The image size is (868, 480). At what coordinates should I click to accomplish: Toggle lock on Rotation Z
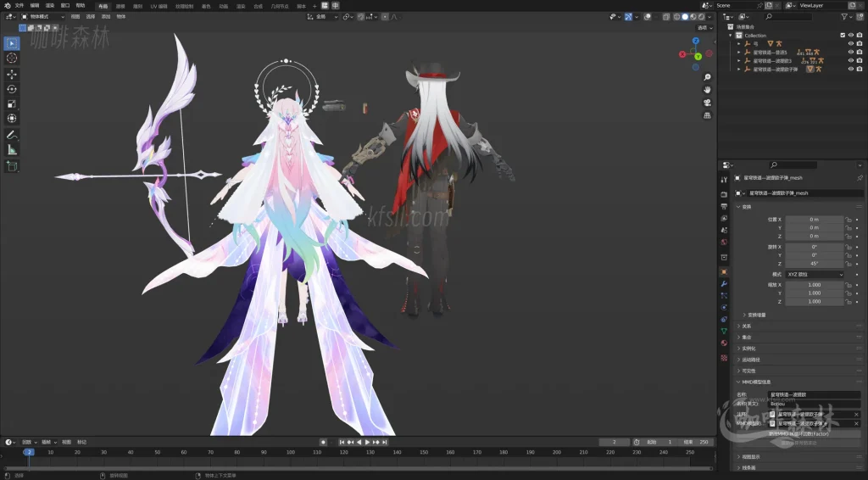point(848,264)
